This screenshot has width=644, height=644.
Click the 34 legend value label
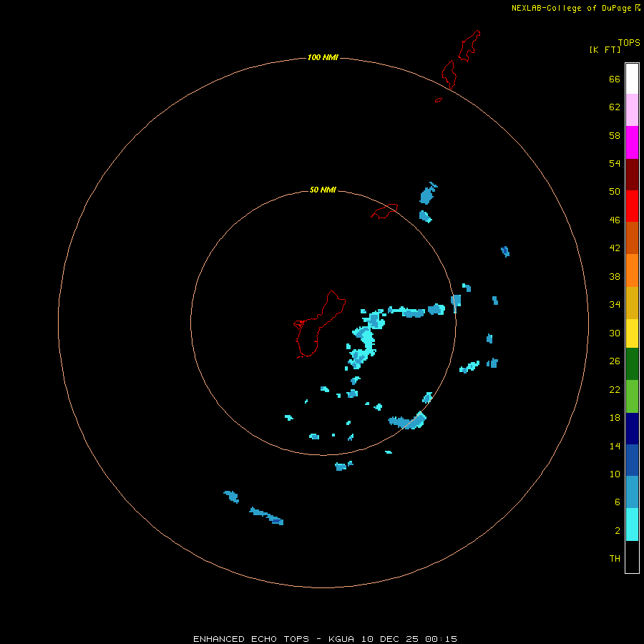tap(615, 304)
